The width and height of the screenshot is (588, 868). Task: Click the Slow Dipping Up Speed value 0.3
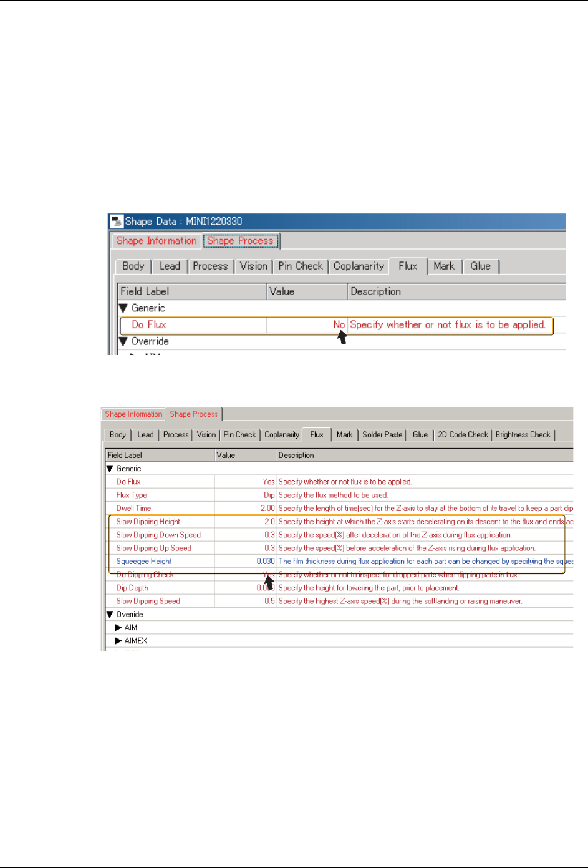click(x=269, y=549)
